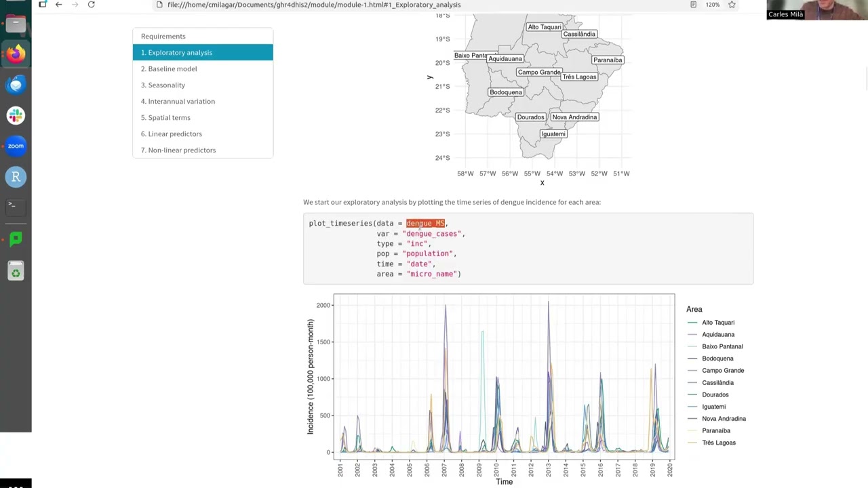Click the 2013 incidence peak in the chart
The height and width of the screenshot is (488, 868).
(548, 303)
